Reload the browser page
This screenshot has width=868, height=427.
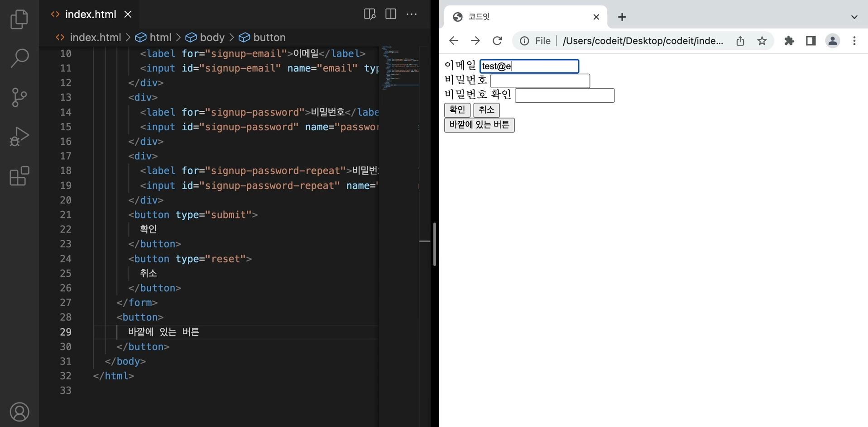point(497,41)
